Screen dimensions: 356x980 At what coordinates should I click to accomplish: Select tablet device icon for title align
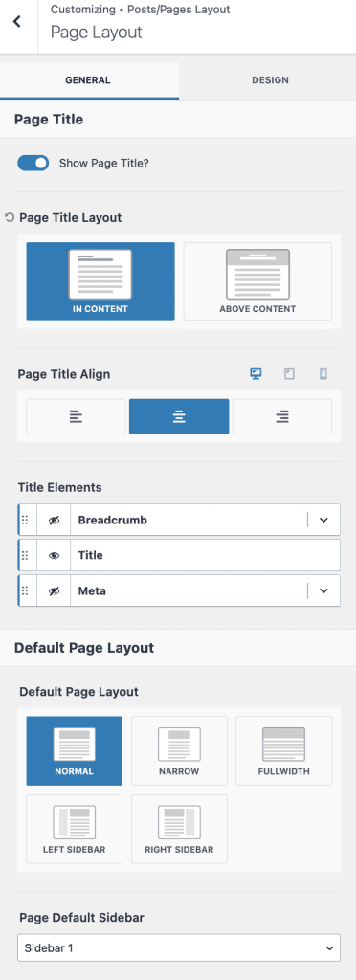289,374
